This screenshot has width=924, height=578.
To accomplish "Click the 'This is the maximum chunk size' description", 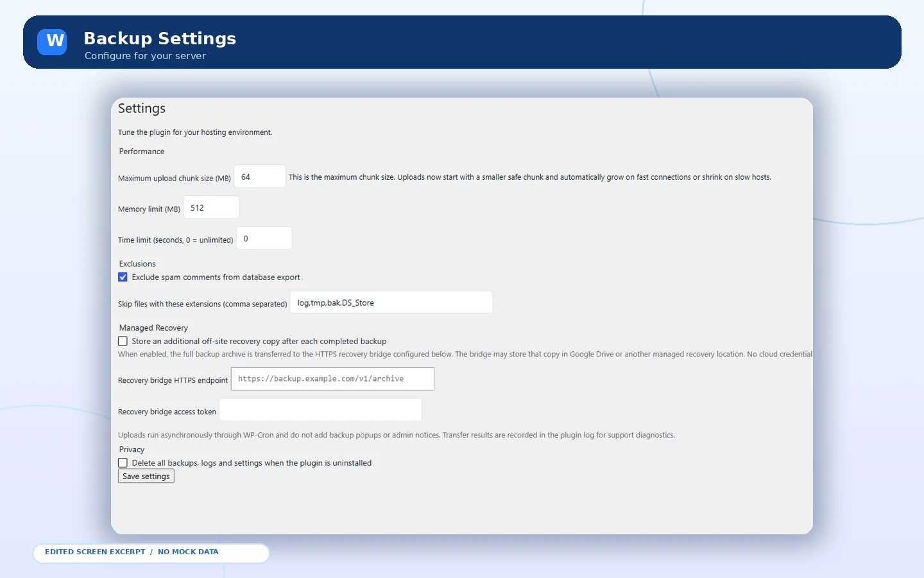I will pyautogui.click(x=530, y=177).
